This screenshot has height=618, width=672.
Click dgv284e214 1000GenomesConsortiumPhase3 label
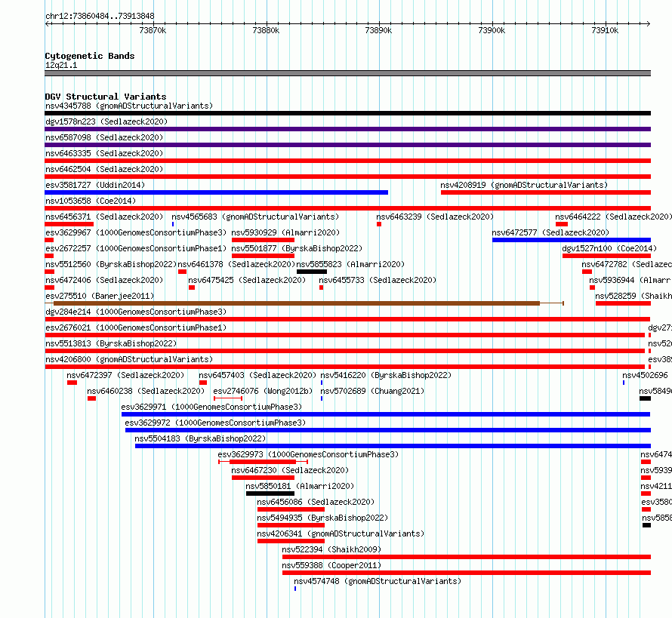coord(136,312)
